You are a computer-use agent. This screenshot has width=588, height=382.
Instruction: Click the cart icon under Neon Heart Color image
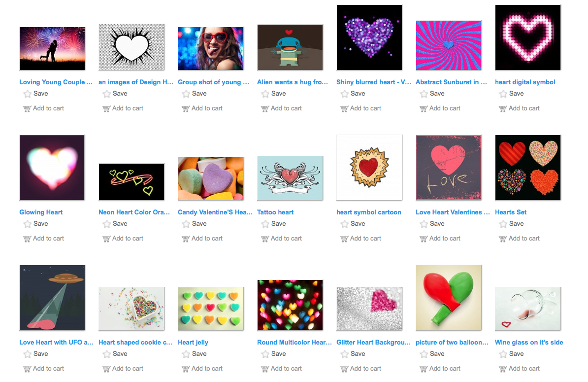click(x=106, y=239)
